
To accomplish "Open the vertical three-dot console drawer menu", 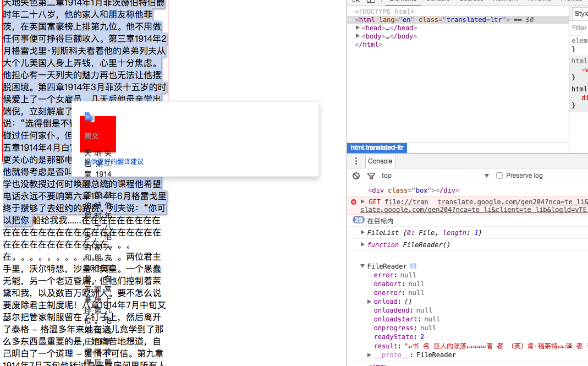I will tap(355, 161).
